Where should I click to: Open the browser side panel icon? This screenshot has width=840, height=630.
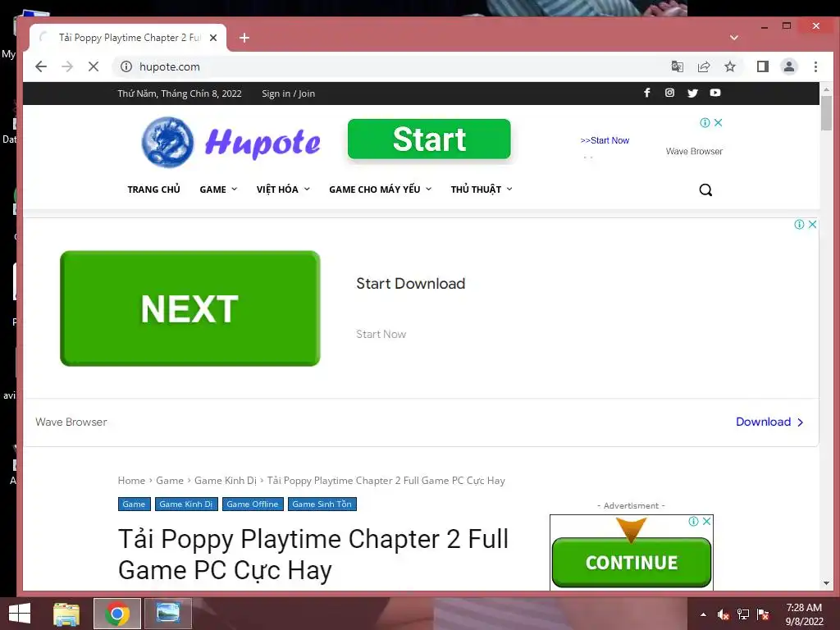pos(762,66)
